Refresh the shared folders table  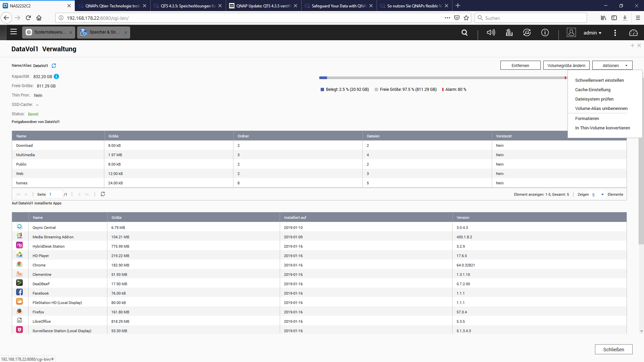(x=103, y=194)
